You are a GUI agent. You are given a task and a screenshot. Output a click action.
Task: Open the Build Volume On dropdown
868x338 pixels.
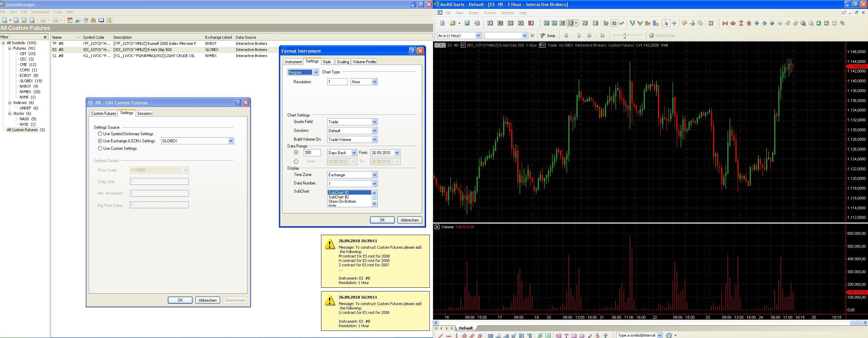374,140
